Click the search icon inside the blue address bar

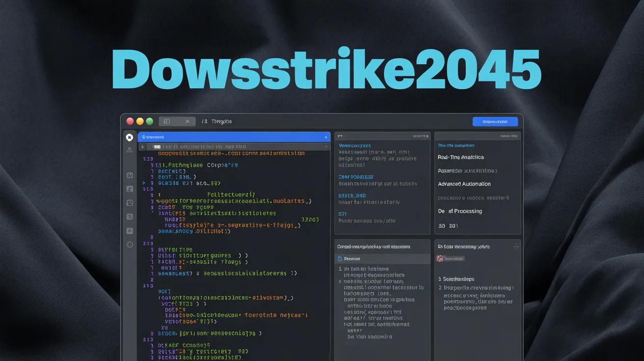click(143, 137)
